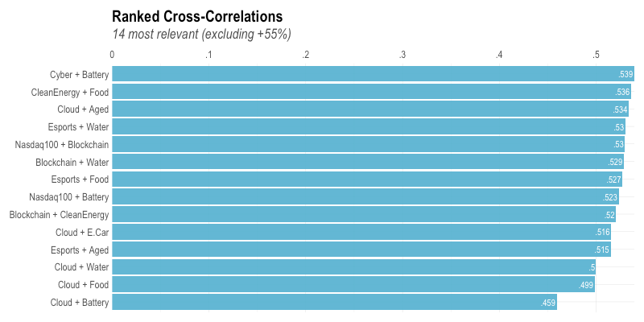Select the Cloud + E.Car label

pyautogui.click(x=82, y=233)
